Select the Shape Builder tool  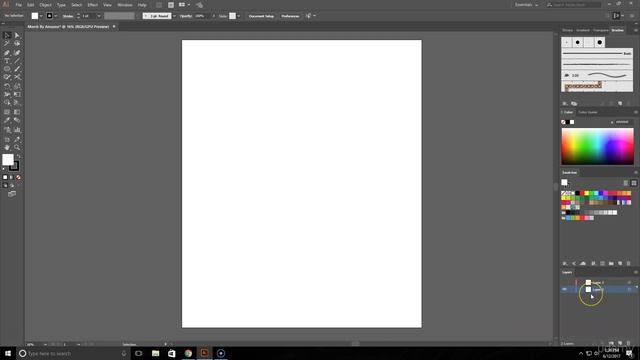tap(7, 103)
